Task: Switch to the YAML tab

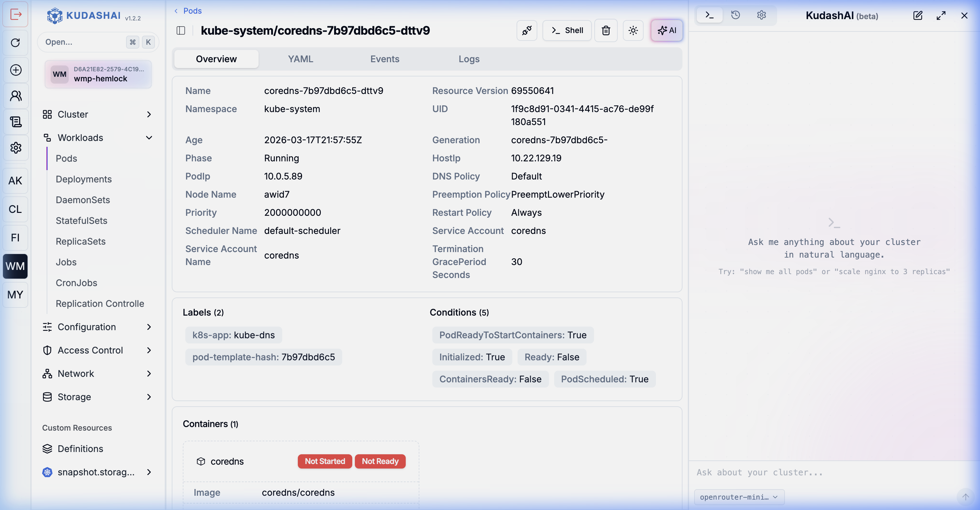Action: (x=300, y=59)
